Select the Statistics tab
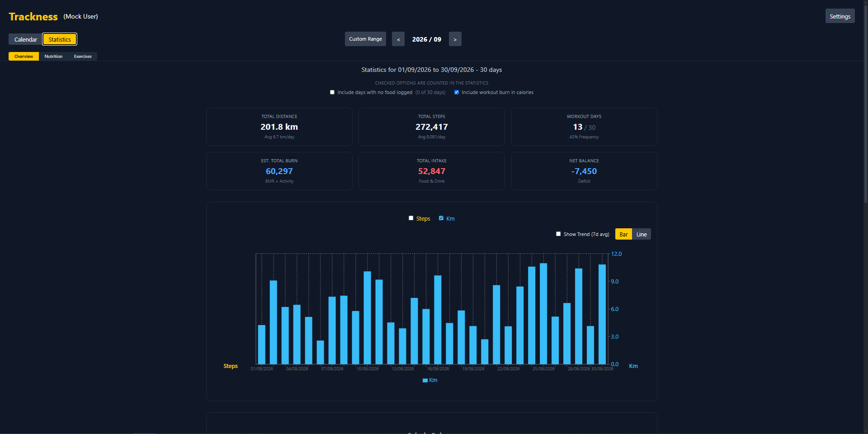 point(60,39)
